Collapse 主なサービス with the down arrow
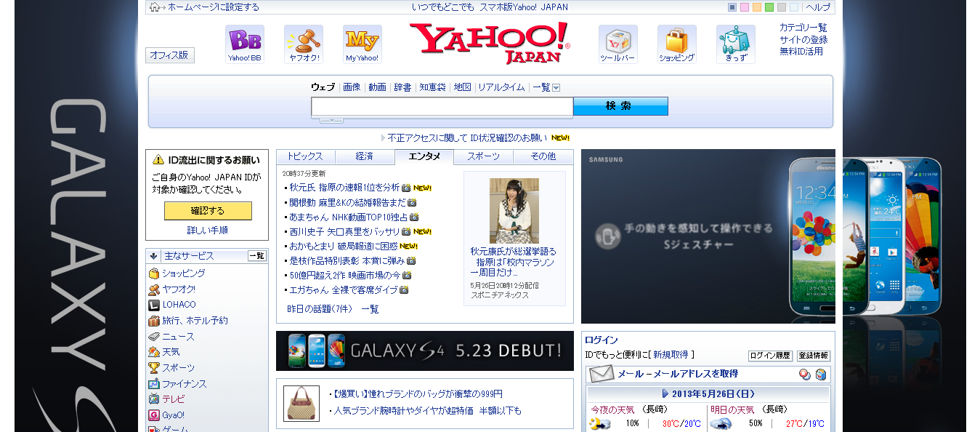980x432 pixels. point(153,256)
